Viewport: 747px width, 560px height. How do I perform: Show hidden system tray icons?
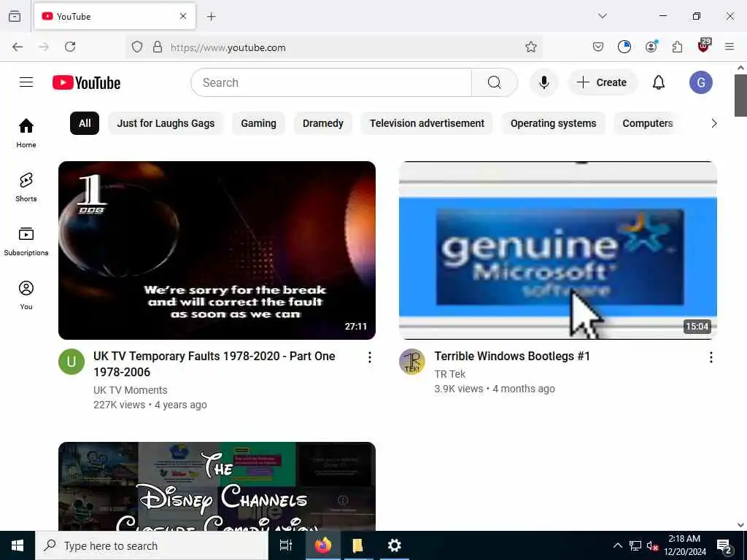[x=617, y=545]
